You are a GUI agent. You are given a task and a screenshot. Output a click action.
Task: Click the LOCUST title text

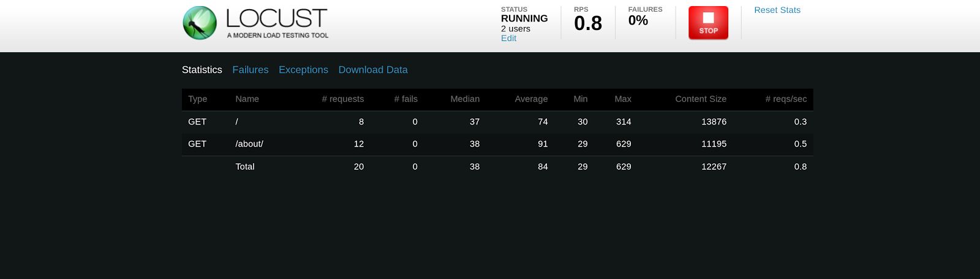pos(276,18)
